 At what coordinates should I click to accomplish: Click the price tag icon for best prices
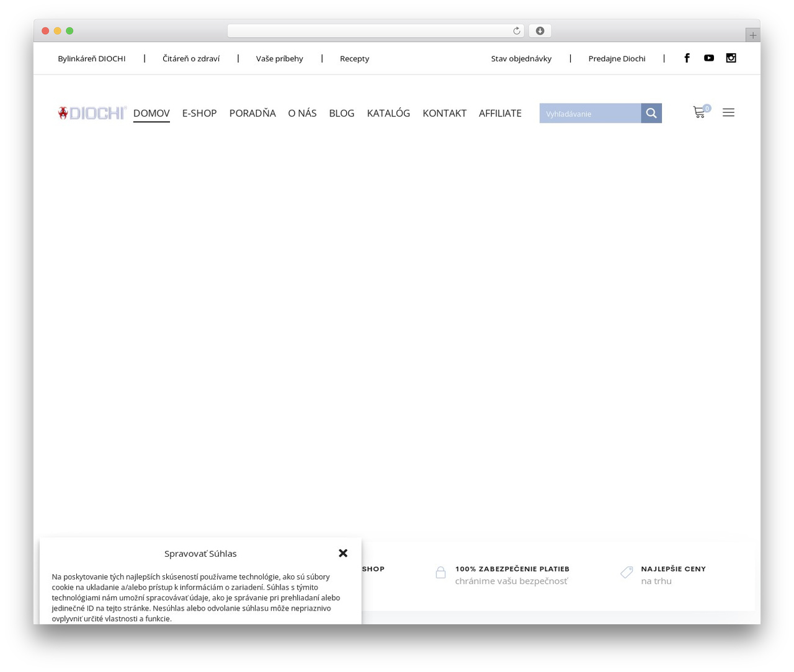(x=627, y=573)
